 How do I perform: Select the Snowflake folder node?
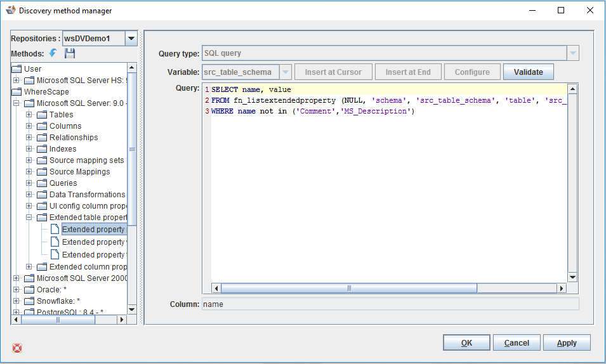58,301
